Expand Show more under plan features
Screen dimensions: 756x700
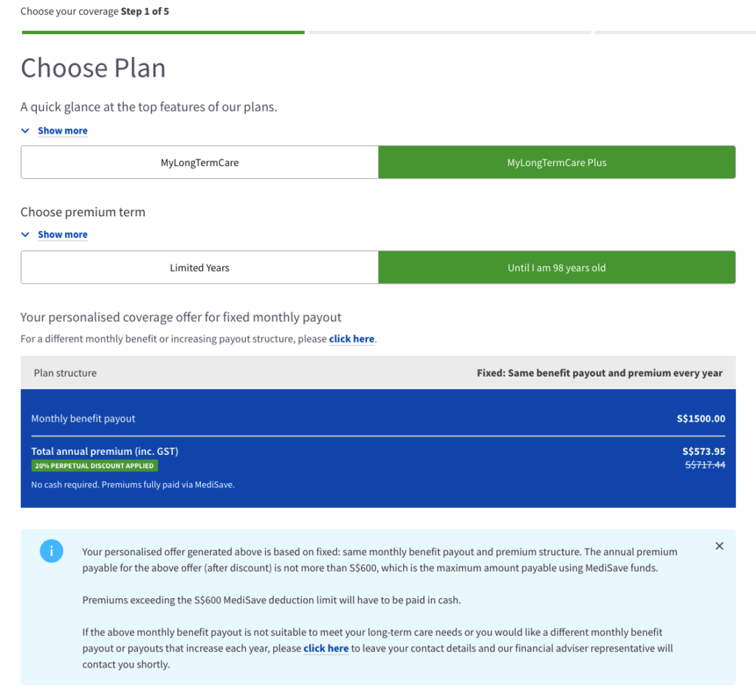(x=63, y=131)
